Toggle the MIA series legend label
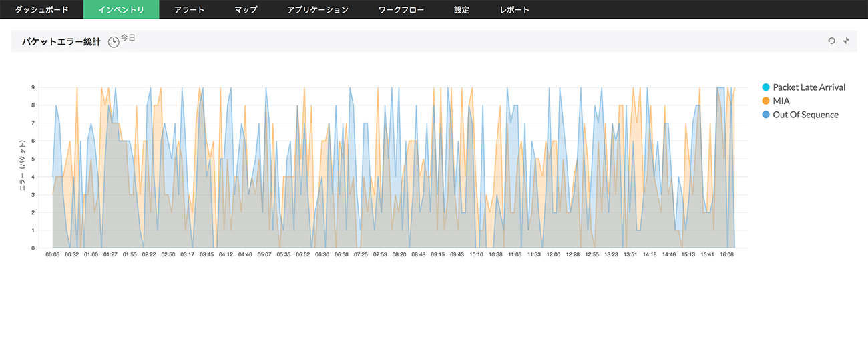 [x=781, y=101]
